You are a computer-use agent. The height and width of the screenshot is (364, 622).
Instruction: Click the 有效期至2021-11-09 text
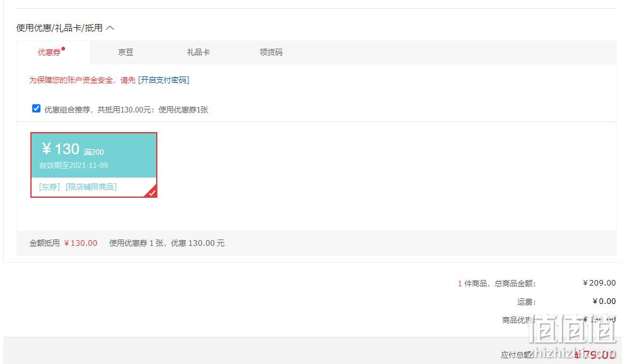tap(73, 166)
